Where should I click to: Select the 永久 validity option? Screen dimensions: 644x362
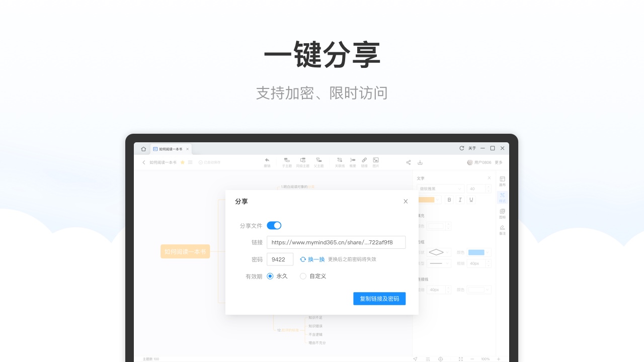point(277,276)
